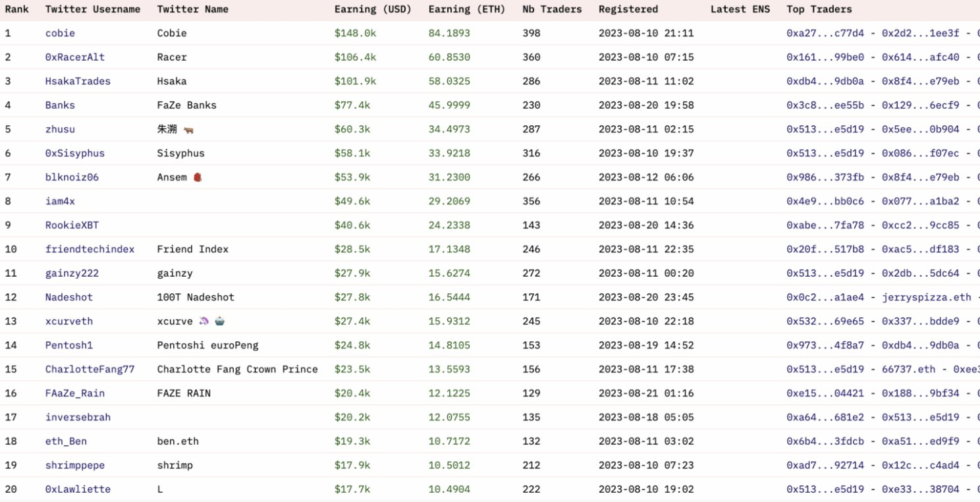Click the friendtechindex username link
This screenshot has width=980, height=502.
pos(90,249)
